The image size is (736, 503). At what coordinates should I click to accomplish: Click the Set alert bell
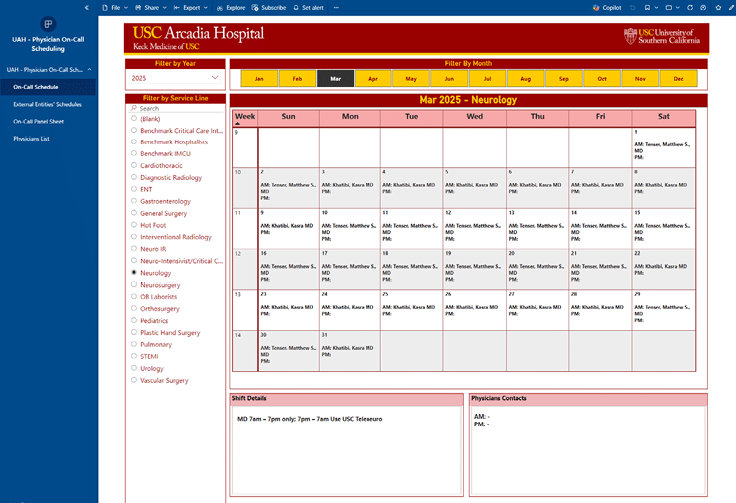point(312,7)
